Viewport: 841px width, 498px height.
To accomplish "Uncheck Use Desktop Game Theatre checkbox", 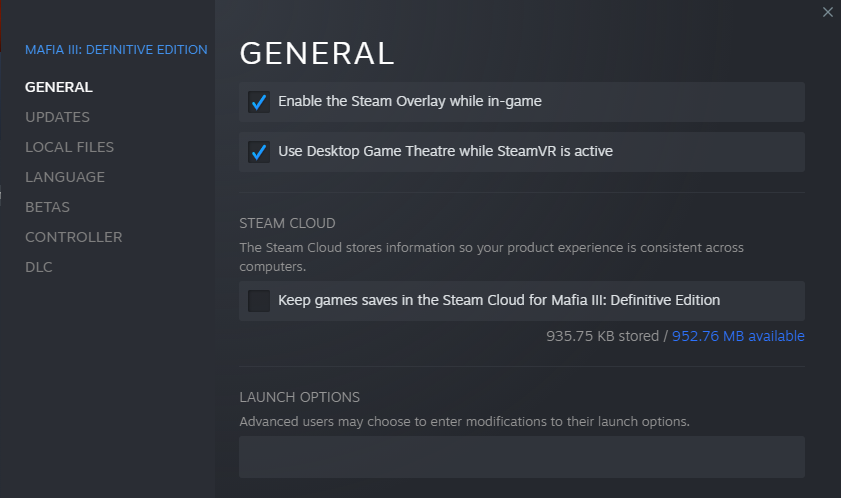I will click(259, 152).
